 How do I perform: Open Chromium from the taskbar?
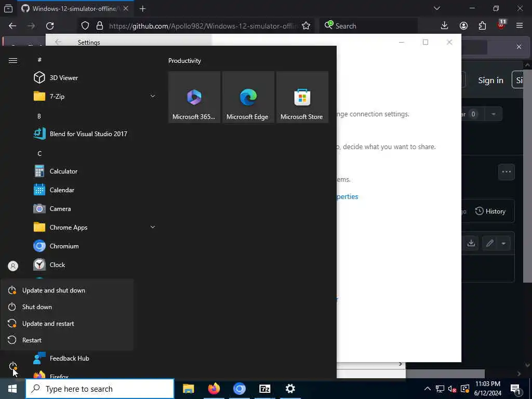pos(239,389)
